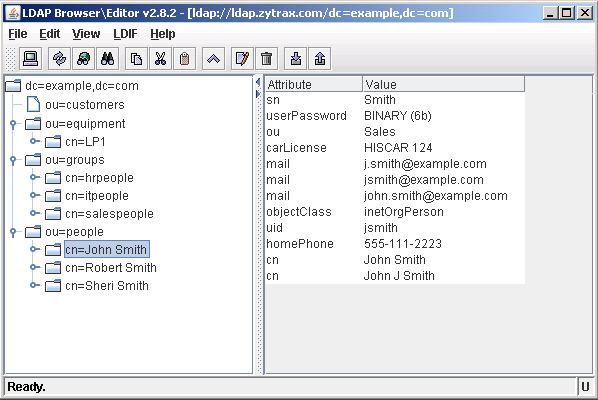Click the connect computer toolbar icon

31,59
